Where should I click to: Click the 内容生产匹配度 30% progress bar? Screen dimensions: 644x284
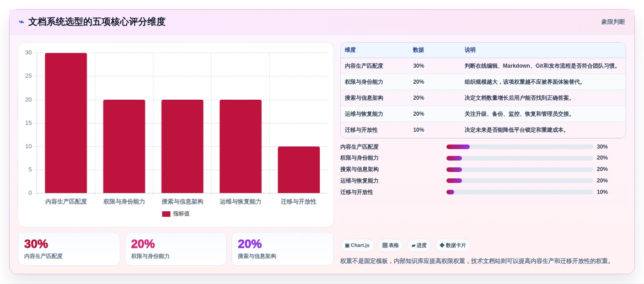520,147
